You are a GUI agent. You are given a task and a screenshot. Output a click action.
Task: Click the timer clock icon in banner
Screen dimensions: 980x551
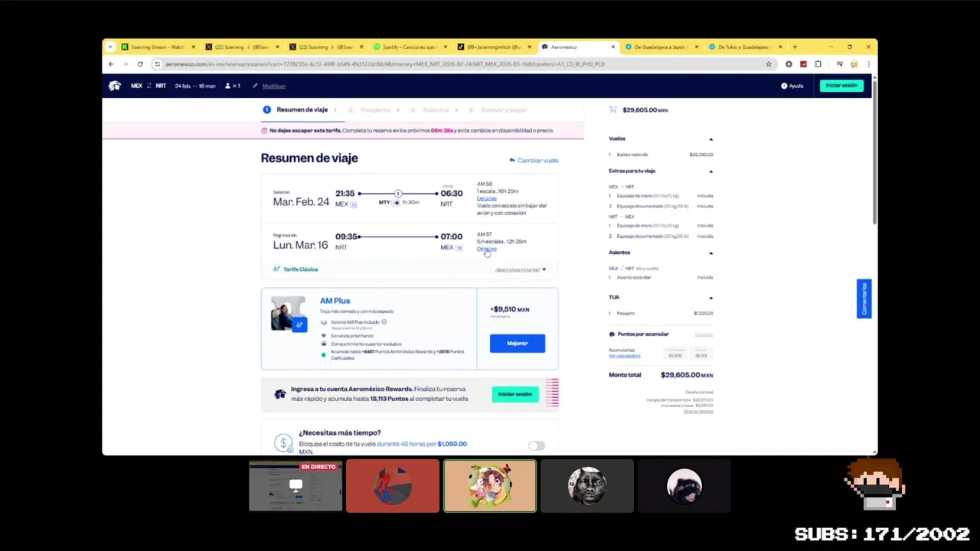coord(264,130)
